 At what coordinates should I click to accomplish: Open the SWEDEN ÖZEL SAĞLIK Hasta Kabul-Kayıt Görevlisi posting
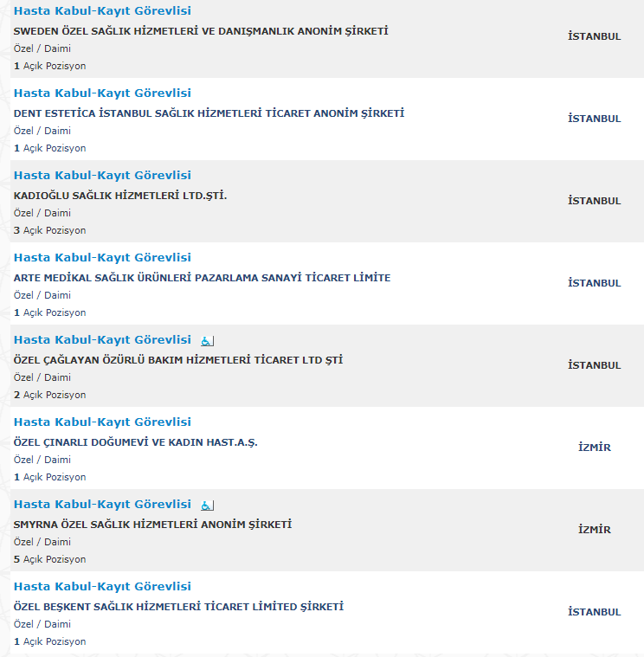(x=102, y=11)
